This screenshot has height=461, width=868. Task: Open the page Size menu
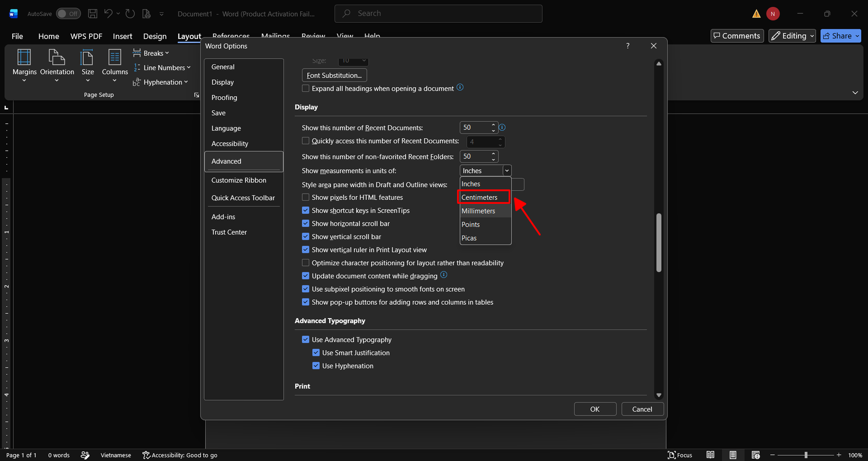point(88,65)
